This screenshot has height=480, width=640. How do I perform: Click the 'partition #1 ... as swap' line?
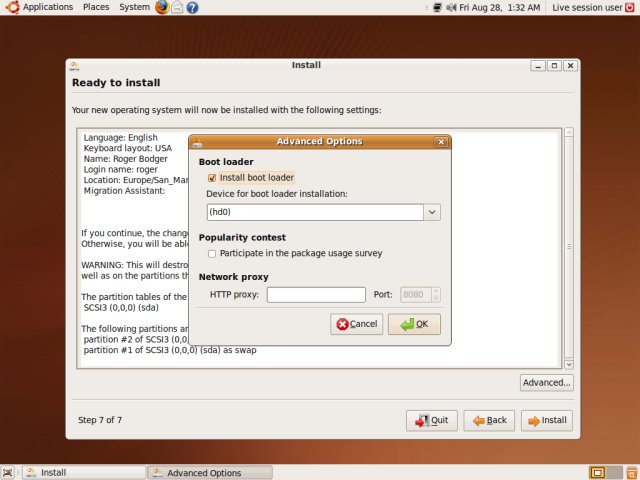(170, 350)
